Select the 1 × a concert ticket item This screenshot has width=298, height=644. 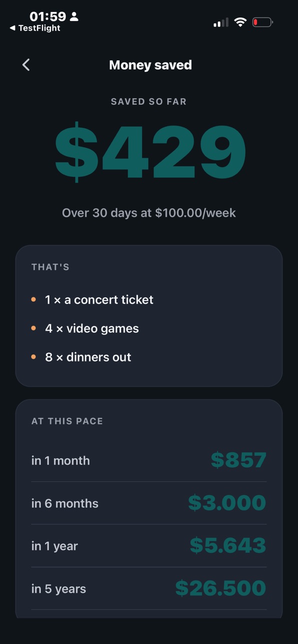(99, 300)
